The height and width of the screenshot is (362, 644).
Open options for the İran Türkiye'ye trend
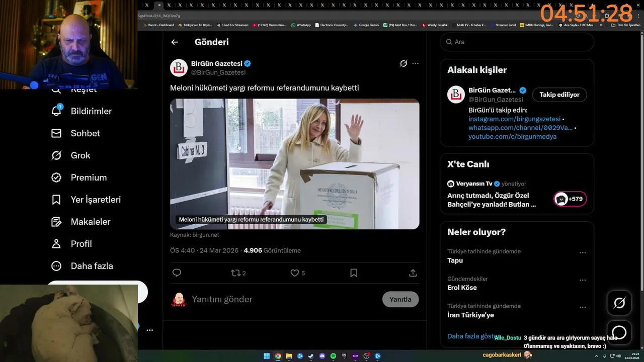583,307
